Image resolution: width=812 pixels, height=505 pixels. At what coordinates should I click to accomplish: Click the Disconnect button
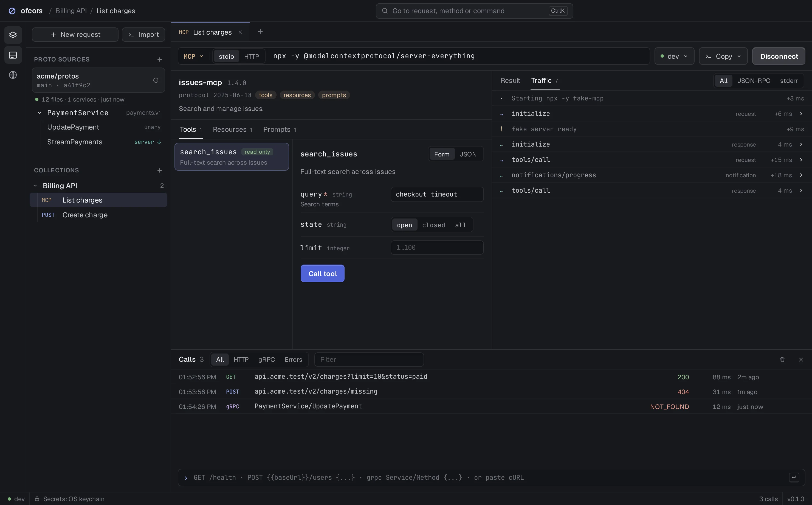point(779,57)
